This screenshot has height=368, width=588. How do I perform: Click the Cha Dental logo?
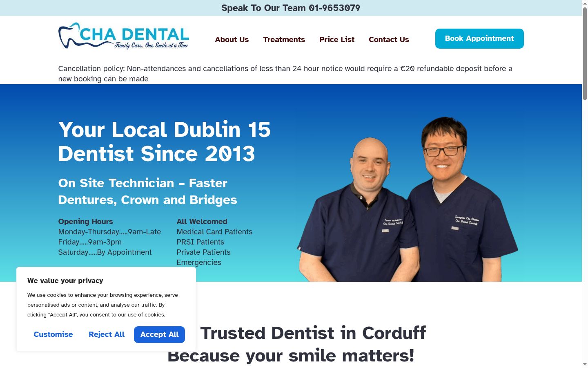(x=124, y=36)
